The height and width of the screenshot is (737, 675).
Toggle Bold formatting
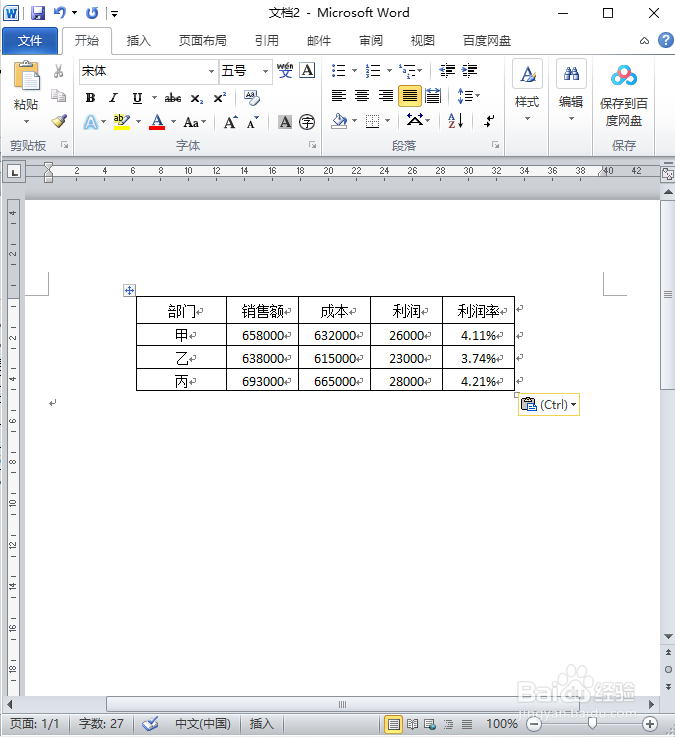90,98
